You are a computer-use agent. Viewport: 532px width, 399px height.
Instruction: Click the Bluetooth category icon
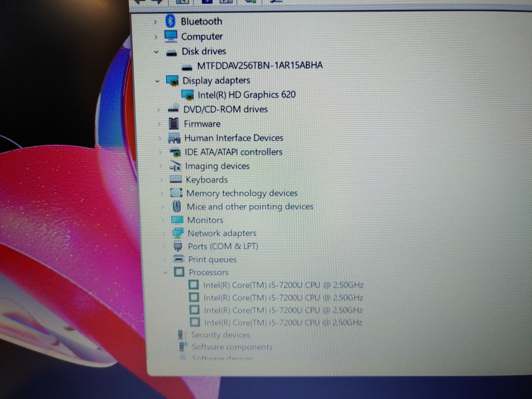click(170, 21)
